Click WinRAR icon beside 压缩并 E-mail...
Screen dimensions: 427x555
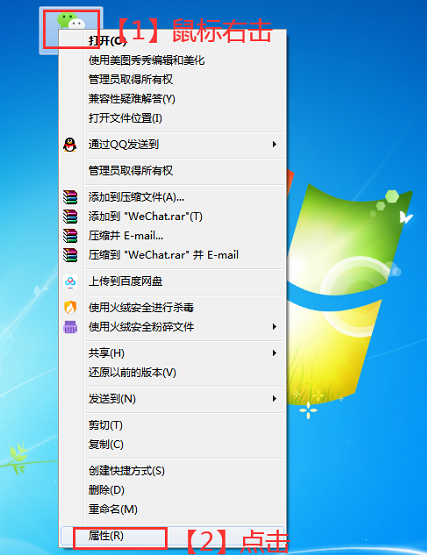(70, 236)
